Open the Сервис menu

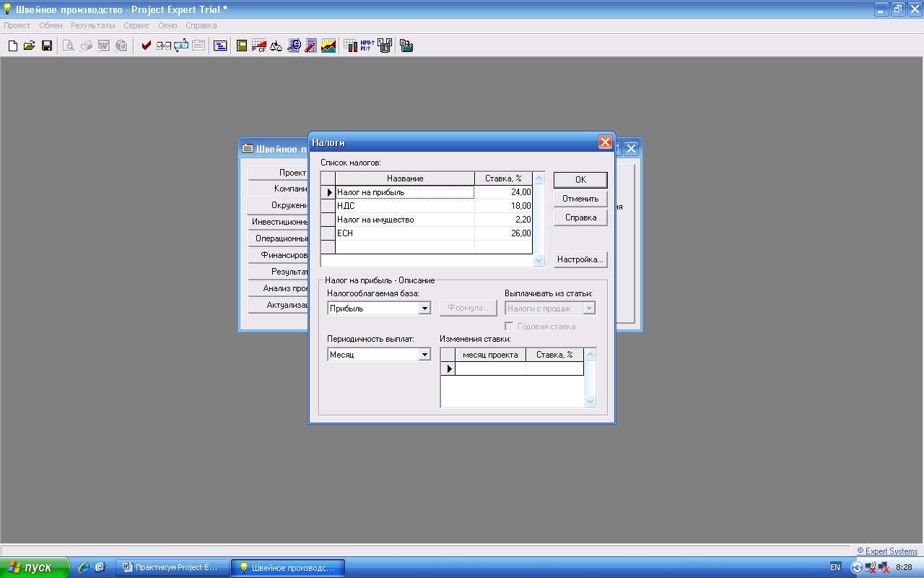pyautogui.click(x=136, y=25)
